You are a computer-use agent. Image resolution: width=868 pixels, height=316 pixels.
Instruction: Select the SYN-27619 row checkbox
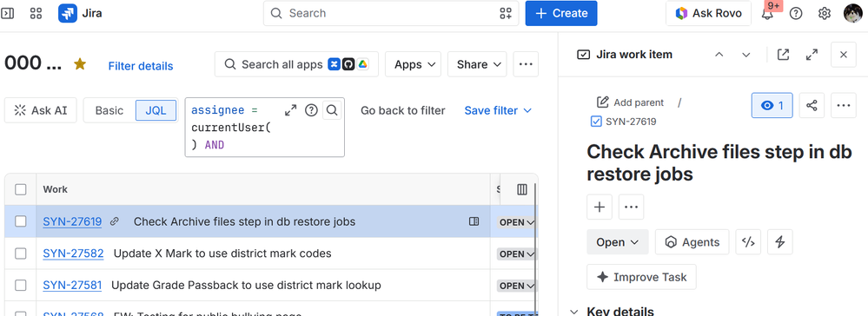tap(21, 221)
